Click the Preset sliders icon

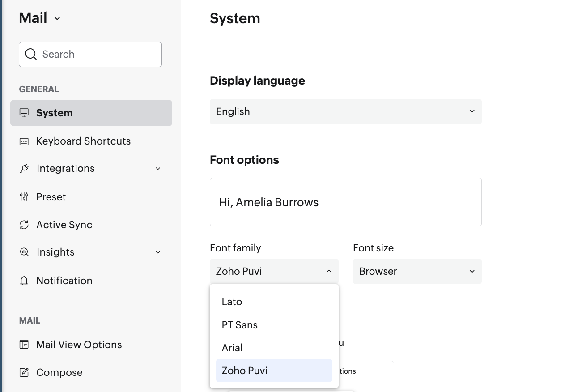click(x=24, y=197)
